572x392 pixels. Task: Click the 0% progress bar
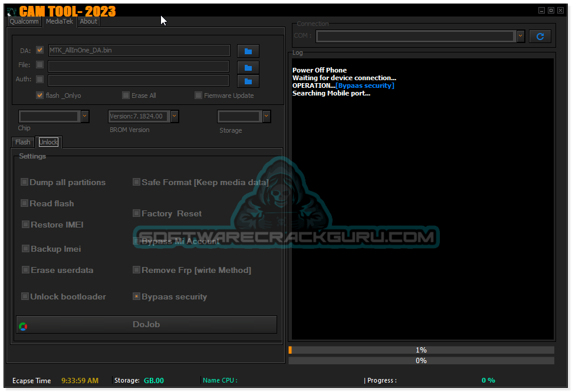point(422,361)
